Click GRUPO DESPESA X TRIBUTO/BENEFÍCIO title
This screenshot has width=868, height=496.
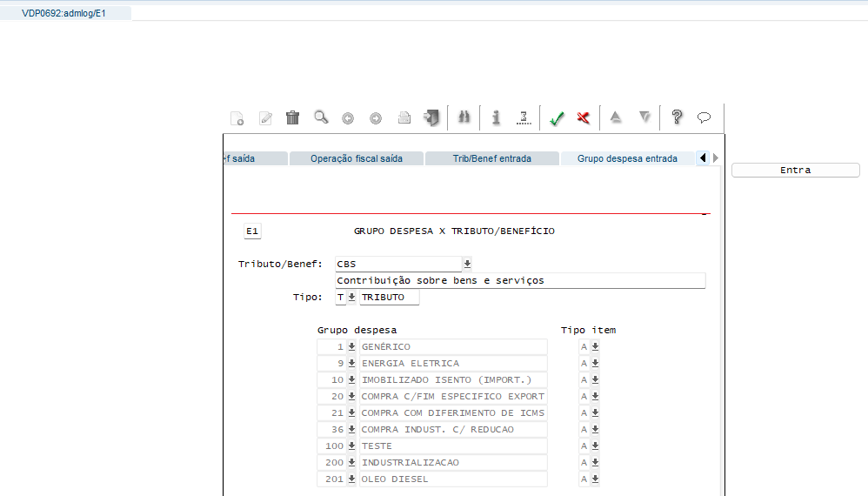click(454, 231)
